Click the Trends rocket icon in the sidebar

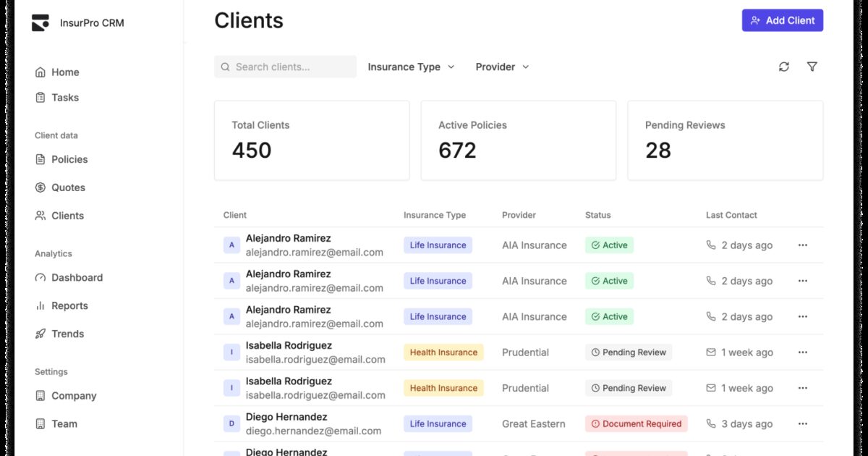[x=41, y=334]
